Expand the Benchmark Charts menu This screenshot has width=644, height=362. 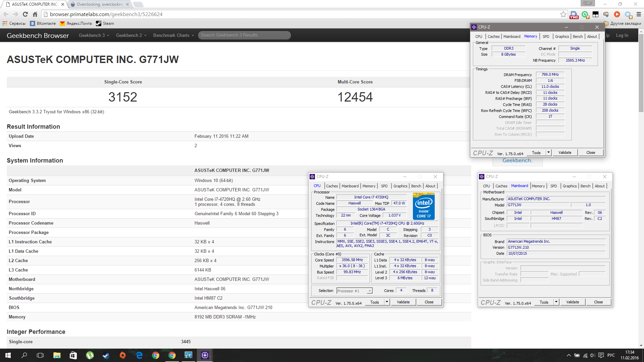tap(173, 35)
